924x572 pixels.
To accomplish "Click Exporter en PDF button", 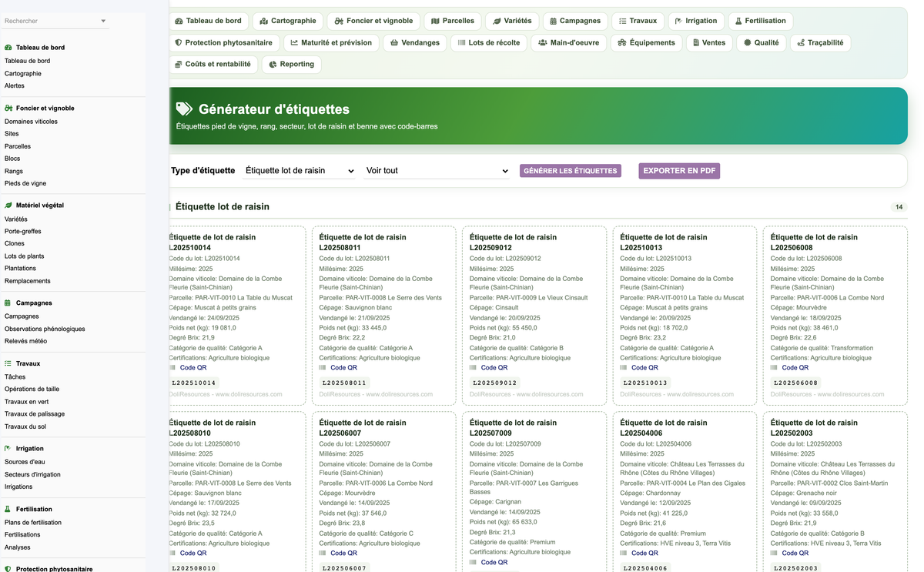I will coord(679,171).
